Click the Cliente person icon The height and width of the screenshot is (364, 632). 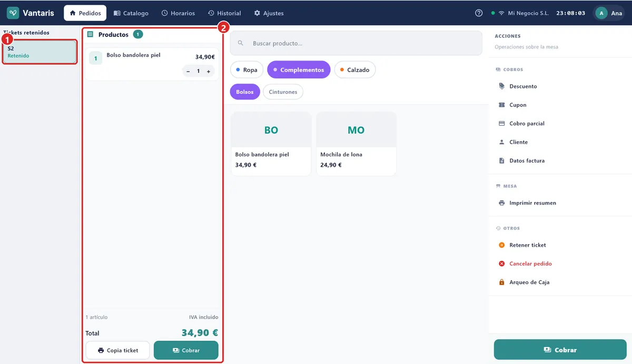point(501,142)
